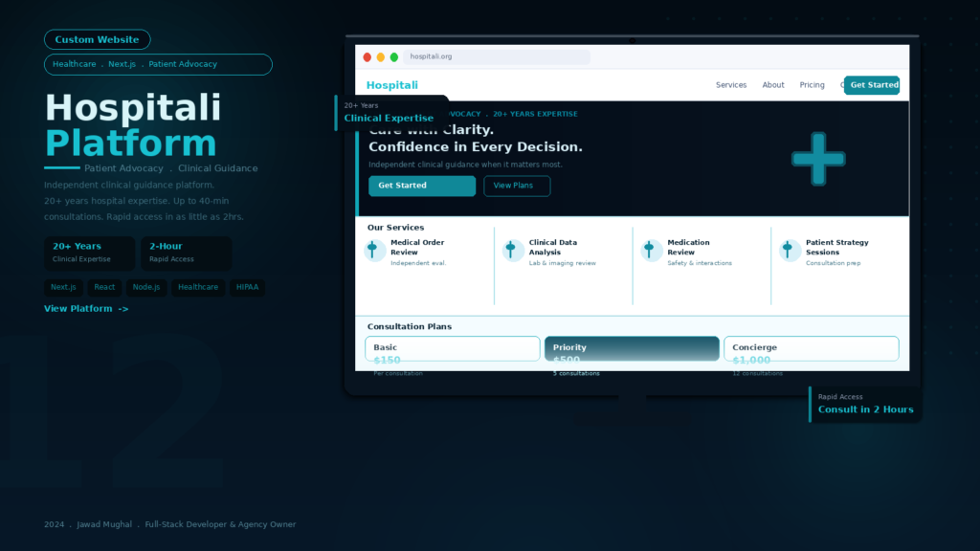Viewport: 980px width, 551px height.
Task: Click the Hospitali logo in the navbar
Action: (x=391, y=85)
